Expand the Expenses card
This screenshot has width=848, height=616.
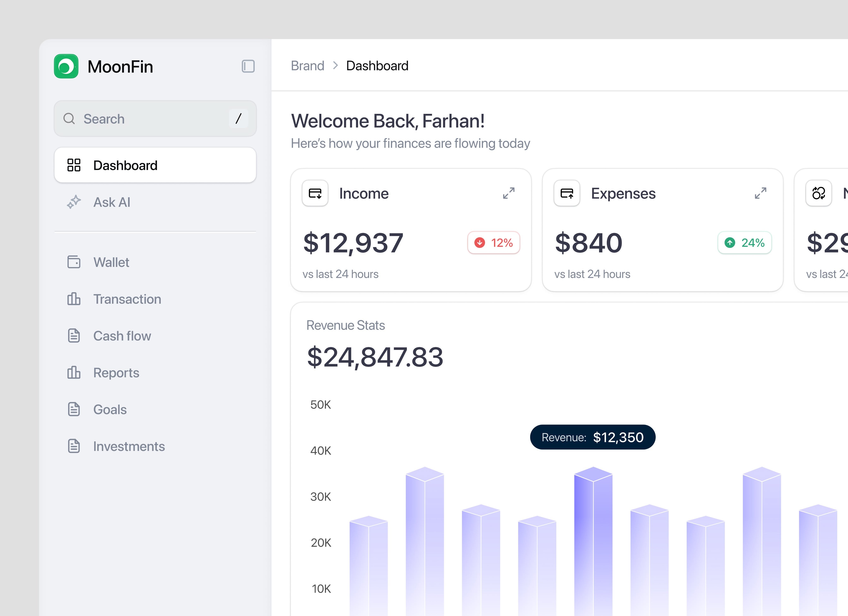click(x=760, y=193)
